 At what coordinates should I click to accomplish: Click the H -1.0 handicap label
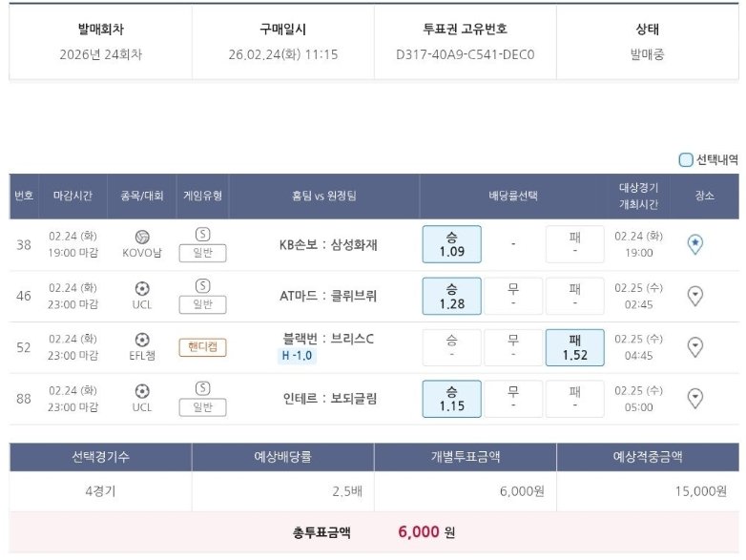pyautogui.click(x=297, y=356)
